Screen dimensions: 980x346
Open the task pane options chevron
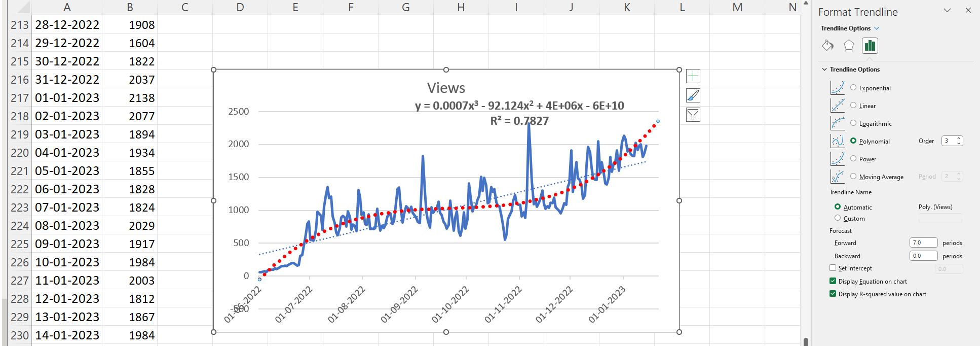[947, 11]
